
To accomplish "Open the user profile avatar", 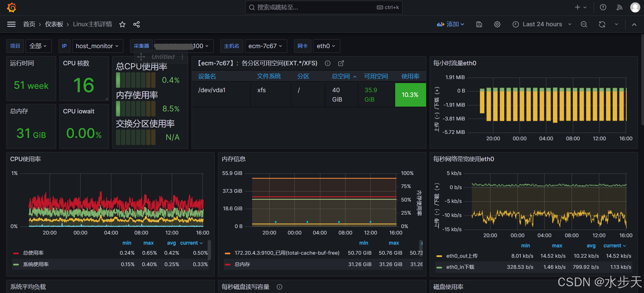I will click(x=635, y=7).
